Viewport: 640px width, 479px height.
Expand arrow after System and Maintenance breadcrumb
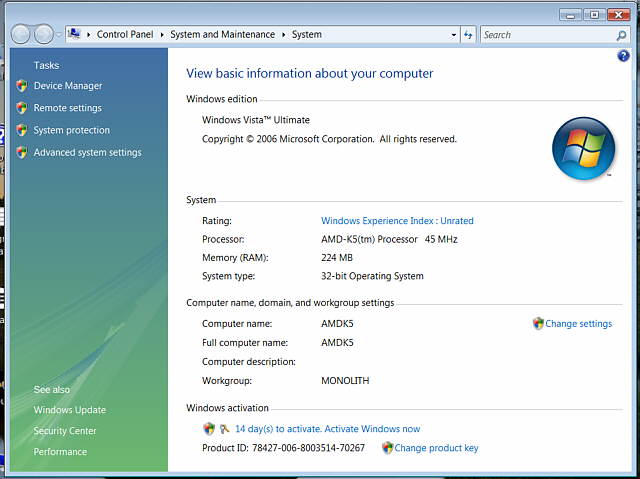coord(283,35)
